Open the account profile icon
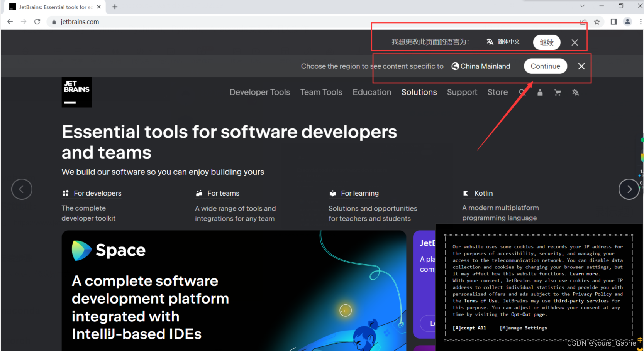The image size is (644, 351). (x=540, y=93)
